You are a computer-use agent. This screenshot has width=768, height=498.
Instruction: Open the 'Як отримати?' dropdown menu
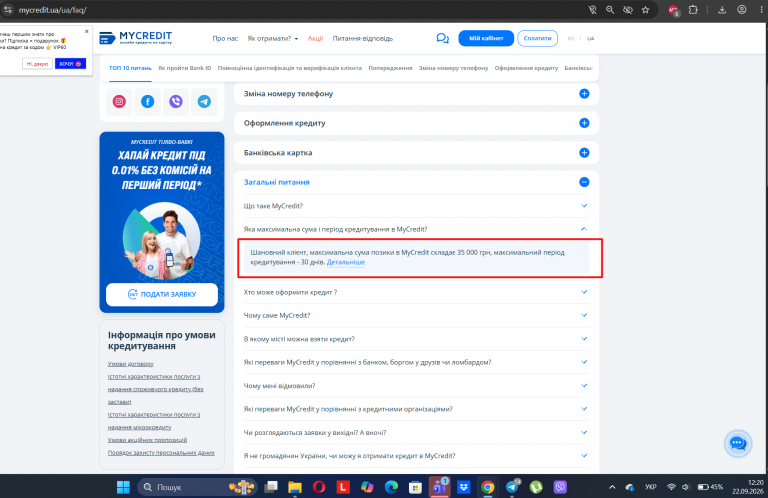click(x=272, y=38)
